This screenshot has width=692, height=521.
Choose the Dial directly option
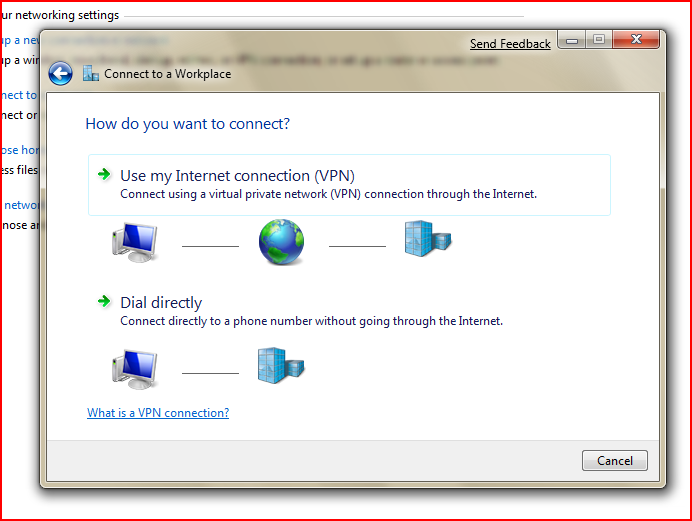161,302
